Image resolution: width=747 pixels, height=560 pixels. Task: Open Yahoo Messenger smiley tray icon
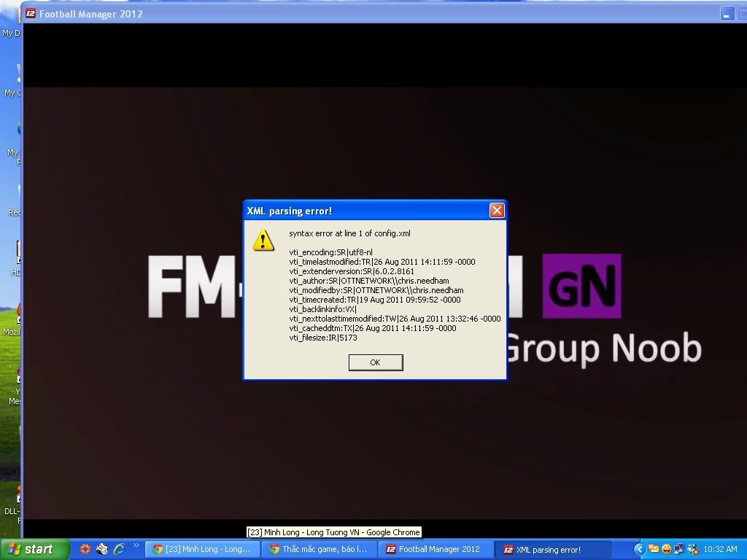point(667,550)
